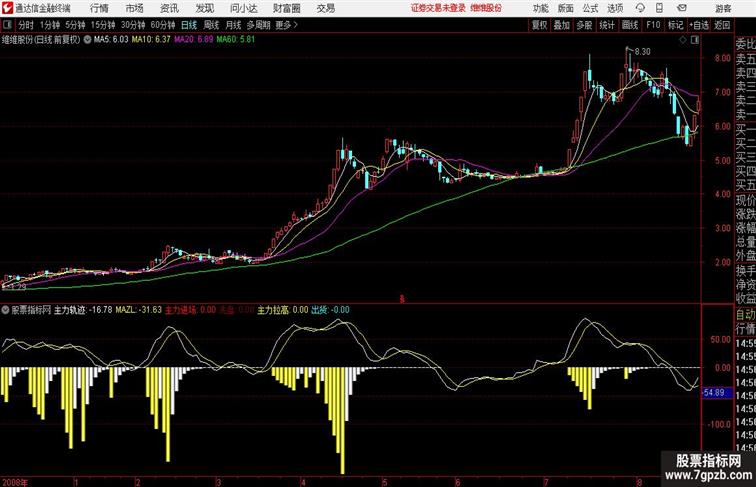The height and width of the screenshot is (487, 756).
Task: Expand the sub-chart indicator dropdown arrow
Action: [x=5, y=310]
